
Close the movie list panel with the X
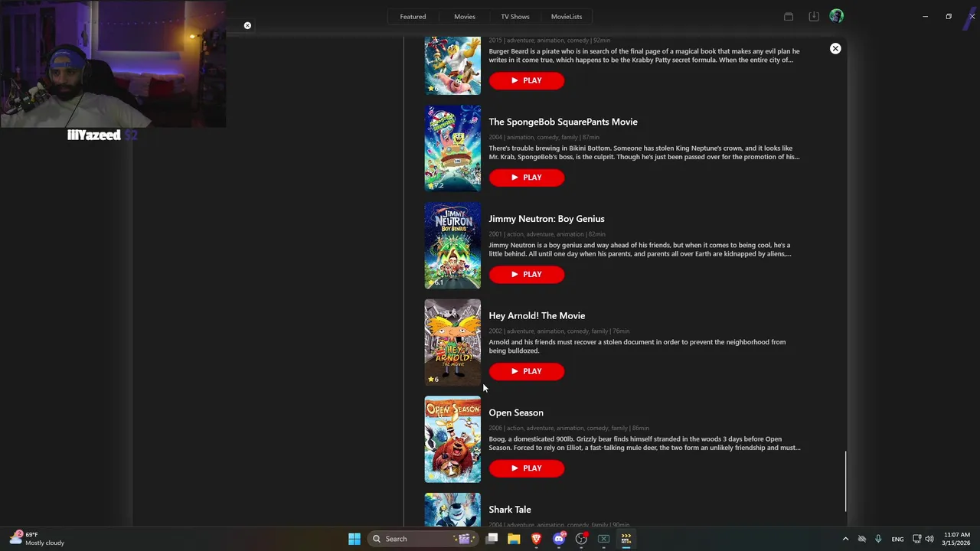[x=835, y=49]
